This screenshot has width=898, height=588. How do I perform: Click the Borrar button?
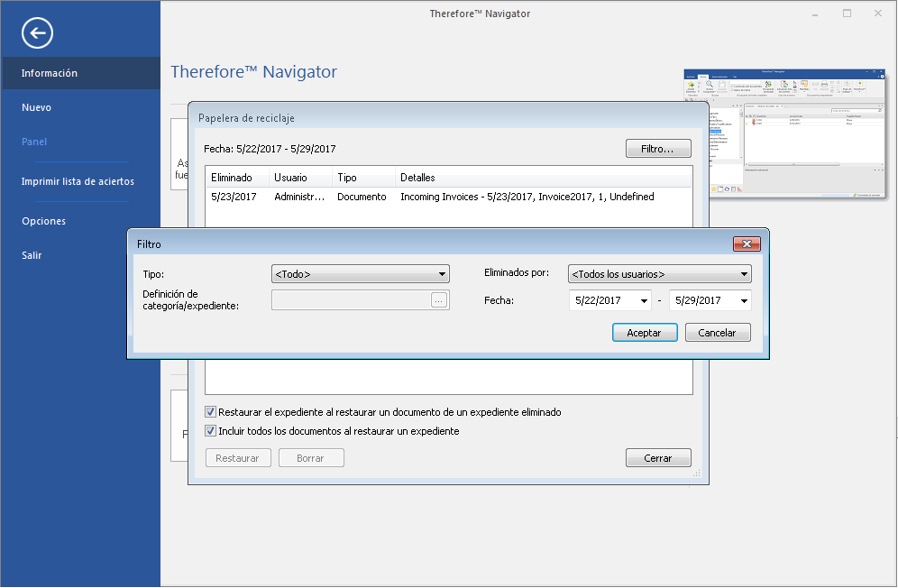tap(311, 458)
